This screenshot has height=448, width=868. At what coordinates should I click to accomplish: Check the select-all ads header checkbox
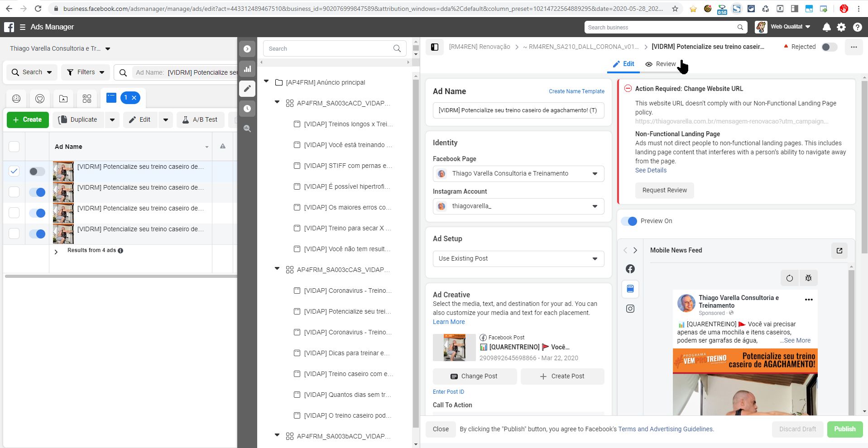click(x=14, y=147)
